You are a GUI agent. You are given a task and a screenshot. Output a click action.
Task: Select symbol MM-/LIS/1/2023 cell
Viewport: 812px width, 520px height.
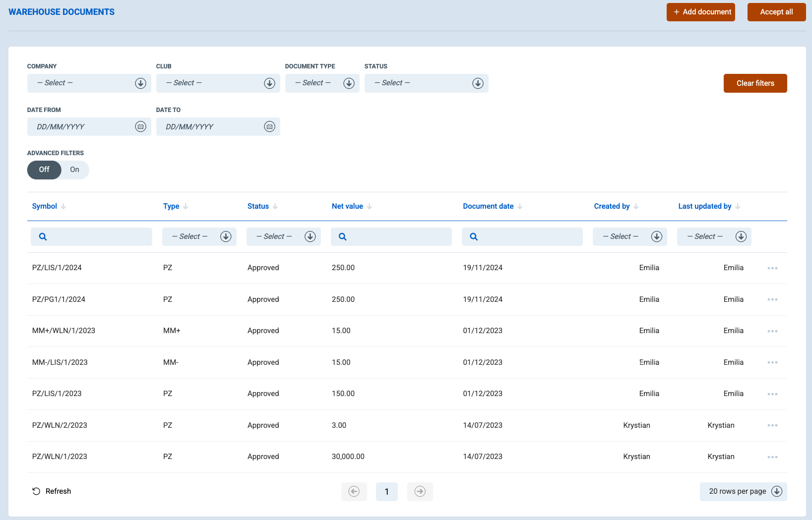click(60, 362)
